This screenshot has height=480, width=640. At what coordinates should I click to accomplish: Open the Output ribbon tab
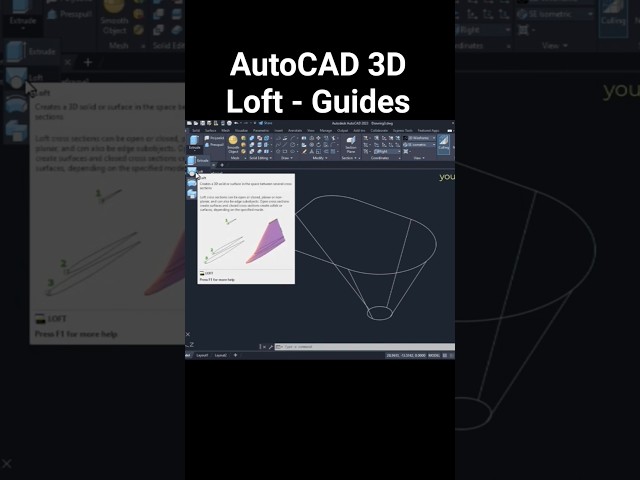(x=342, y=131)
